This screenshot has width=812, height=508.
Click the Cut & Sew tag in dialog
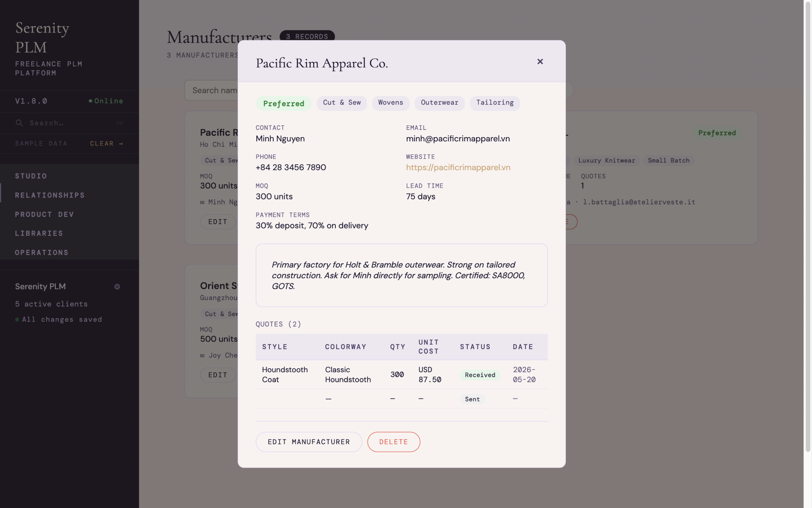click(x=342, y=103)
